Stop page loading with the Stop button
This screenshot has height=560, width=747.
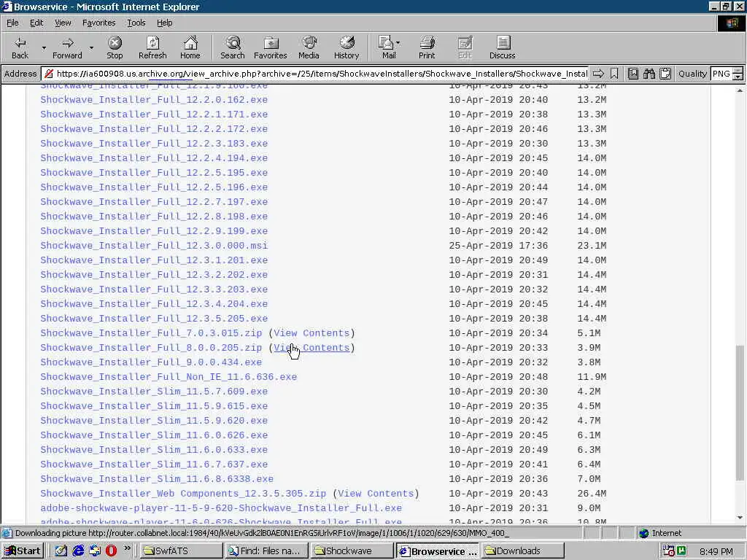pos(115,47)
